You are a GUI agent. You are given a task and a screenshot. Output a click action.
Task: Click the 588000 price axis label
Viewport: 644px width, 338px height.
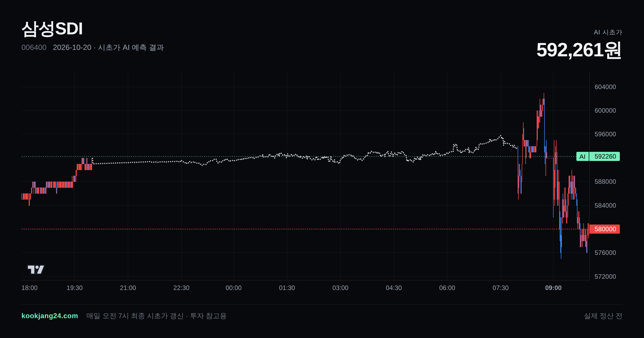coord(605,182)
